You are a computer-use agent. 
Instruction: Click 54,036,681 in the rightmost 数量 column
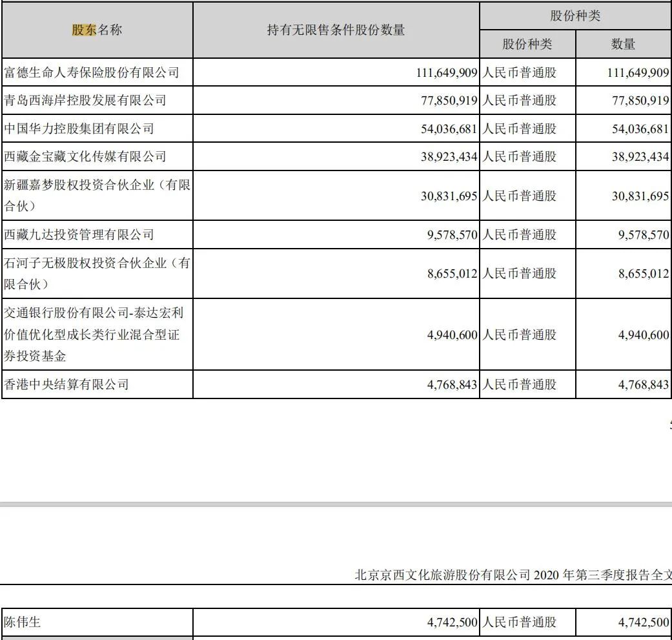click(641, 129)
